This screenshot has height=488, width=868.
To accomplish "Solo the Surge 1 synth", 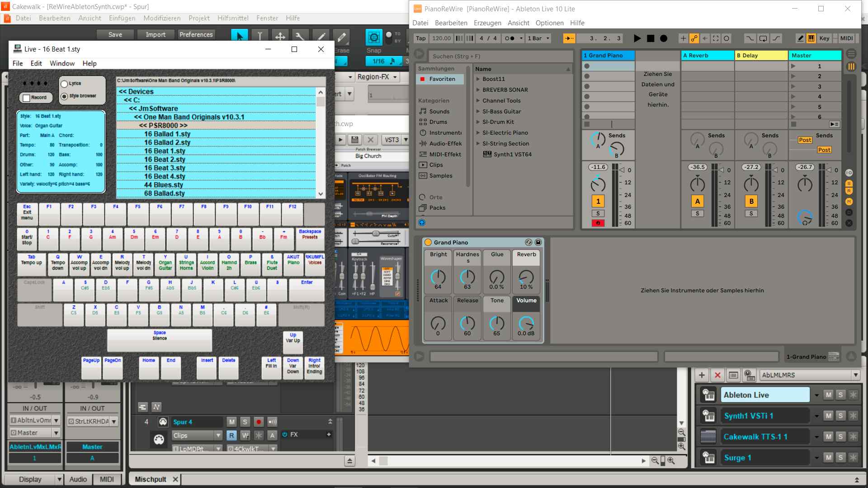I will coord(840,458).
